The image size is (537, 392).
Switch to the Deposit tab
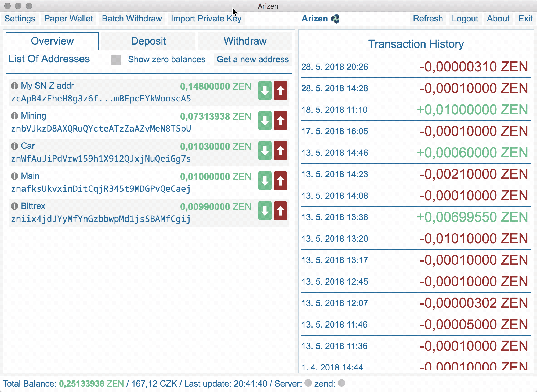click(148, 41)
